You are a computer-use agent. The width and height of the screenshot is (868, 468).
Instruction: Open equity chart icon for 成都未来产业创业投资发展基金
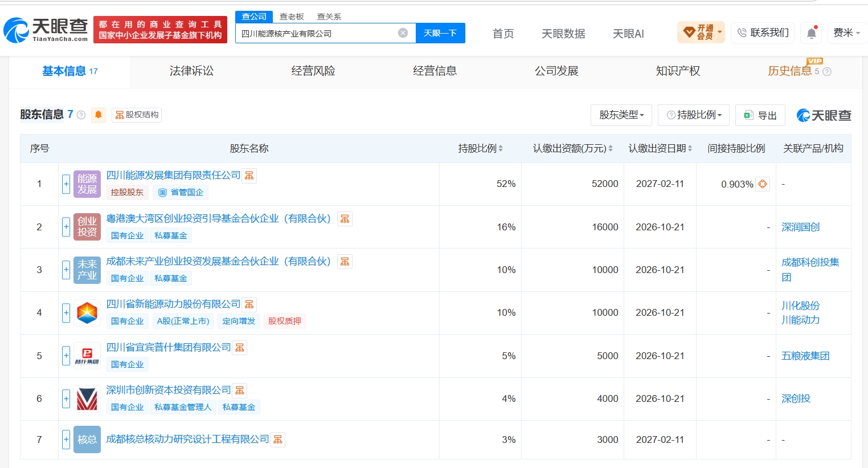[345, 262]
